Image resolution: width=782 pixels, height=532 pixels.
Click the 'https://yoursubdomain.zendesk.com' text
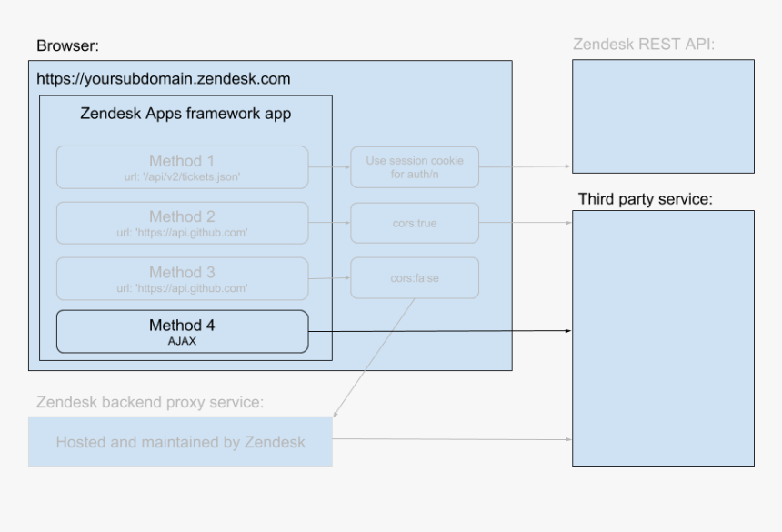163,79
